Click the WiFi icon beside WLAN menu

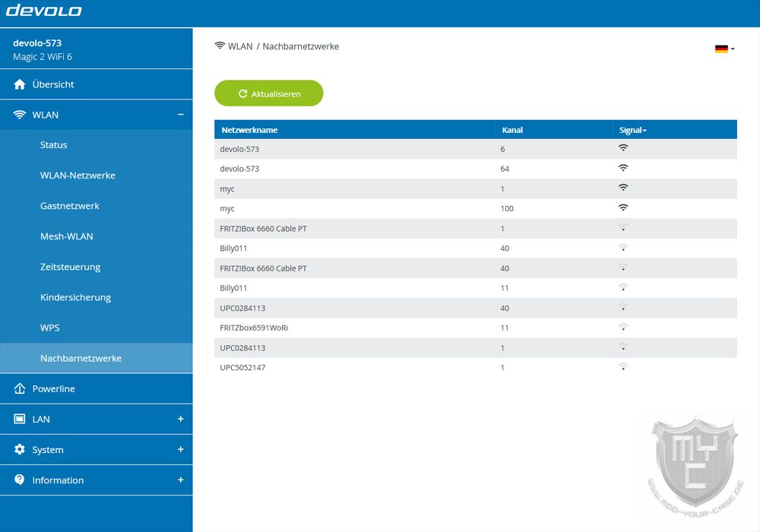tap(20, 115)
